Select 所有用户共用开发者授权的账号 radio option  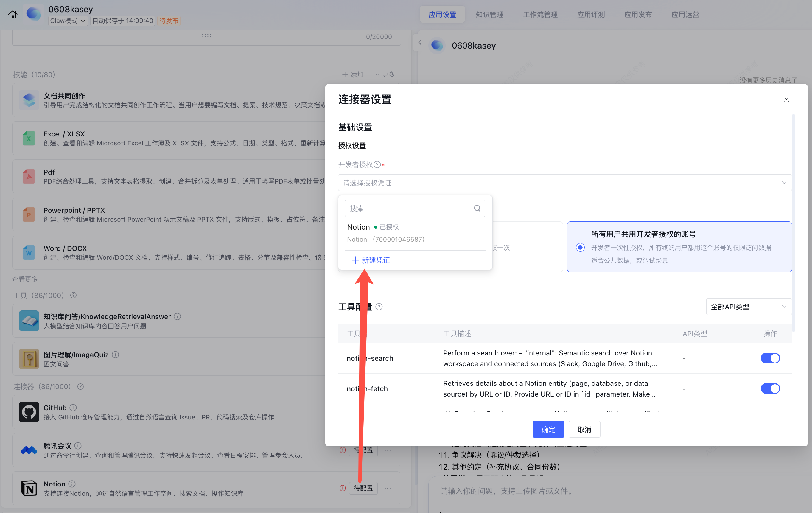point(580,248)
